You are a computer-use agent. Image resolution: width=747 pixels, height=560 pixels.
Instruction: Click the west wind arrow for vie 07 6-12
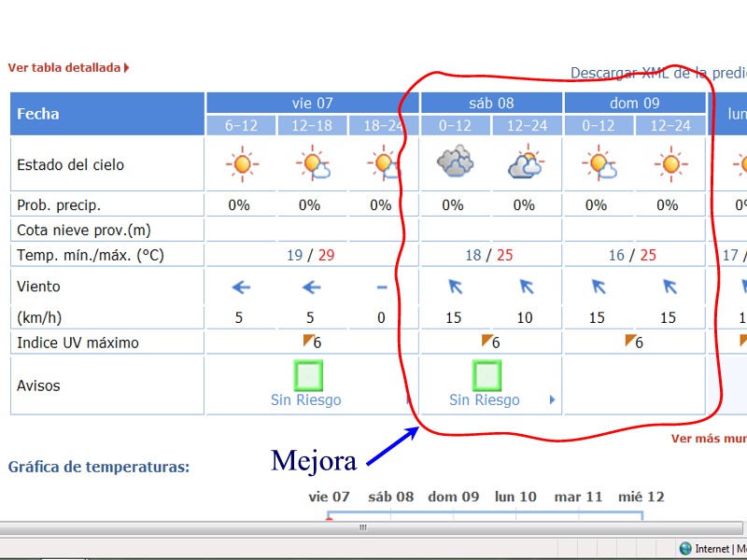[x=241, y=287]
